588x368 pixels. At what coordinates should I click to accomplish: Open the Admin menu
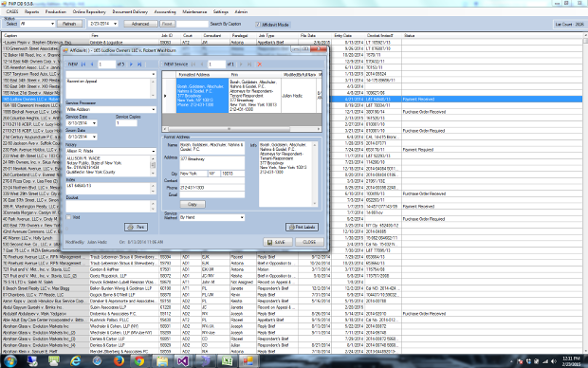(241, 12)
